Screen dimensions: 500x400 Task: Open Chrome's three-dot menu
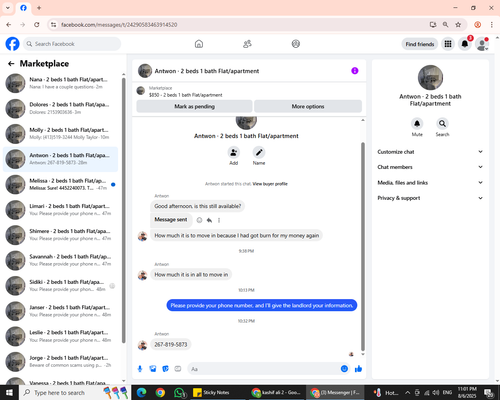492,25
